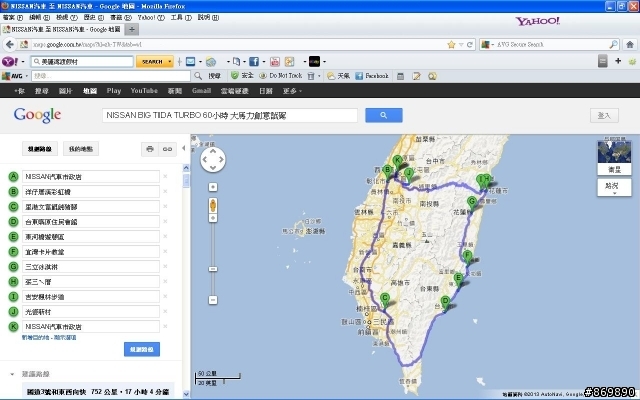Open AVG weather (天氣) shortcut
Screen dimensions: 640x400
338,76
